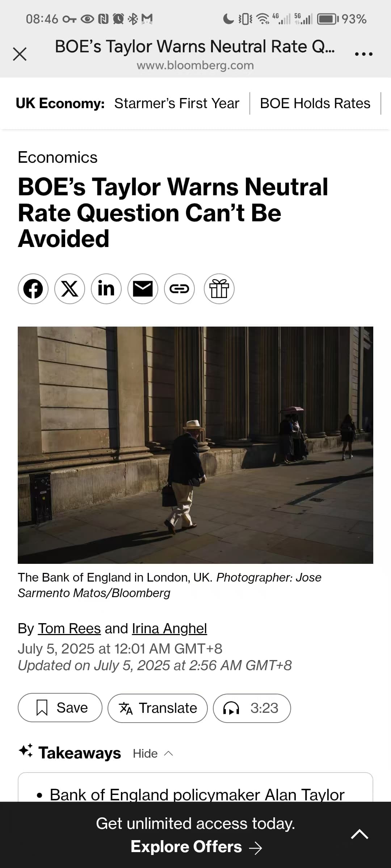Open Irina Anghel author page
Screen dimensions: 391x868
(x=169, y=629)
